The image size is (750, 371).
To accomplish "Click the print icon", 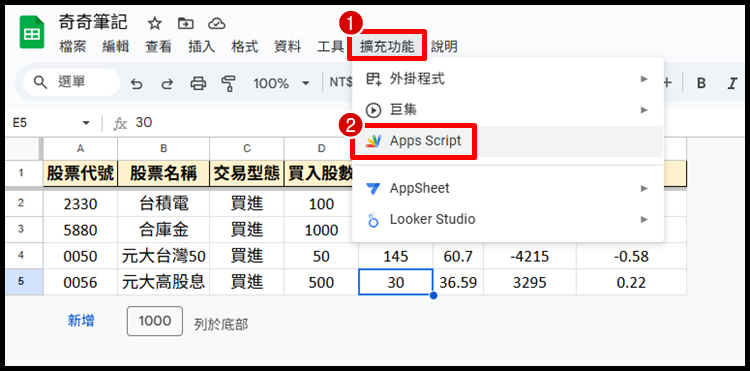I will point(198,84).
